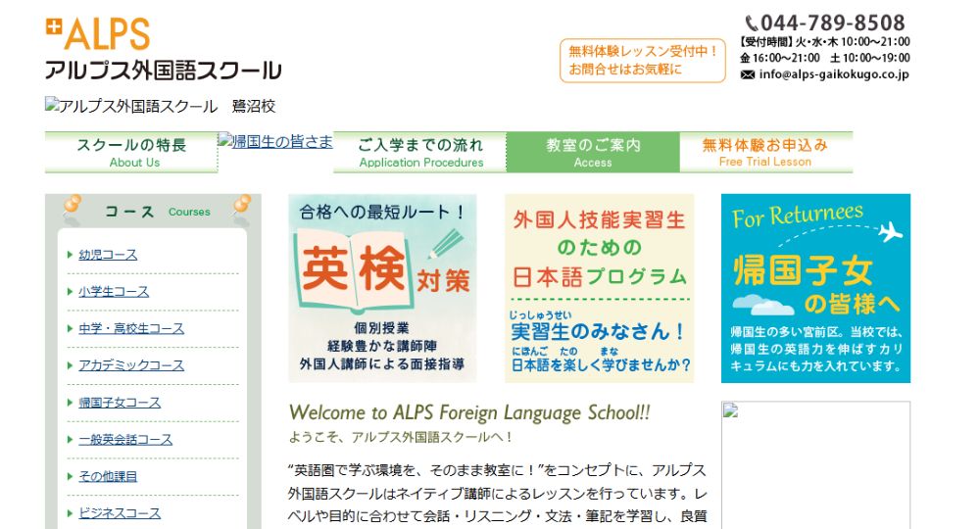Click the 英検対策 banner image
This screenshot has width=980, height=529.
(382, 288)
